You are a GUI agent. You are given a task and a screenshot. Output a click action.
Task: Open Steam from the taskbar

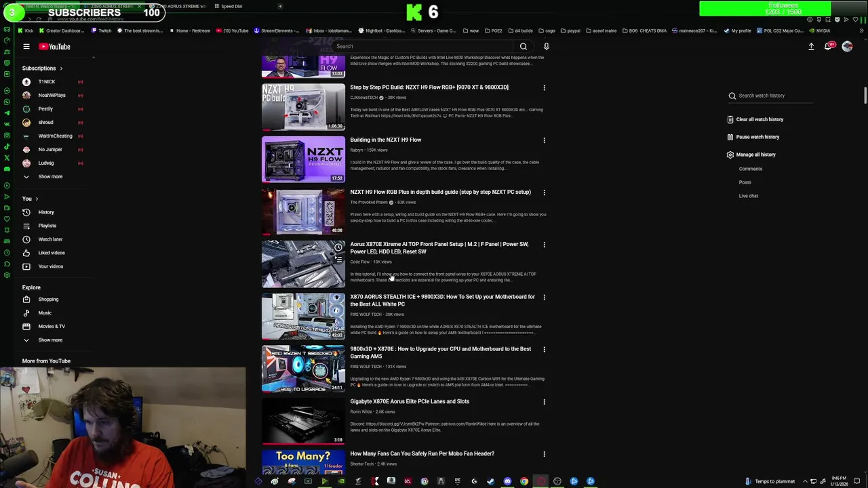[x=490, y=481]
